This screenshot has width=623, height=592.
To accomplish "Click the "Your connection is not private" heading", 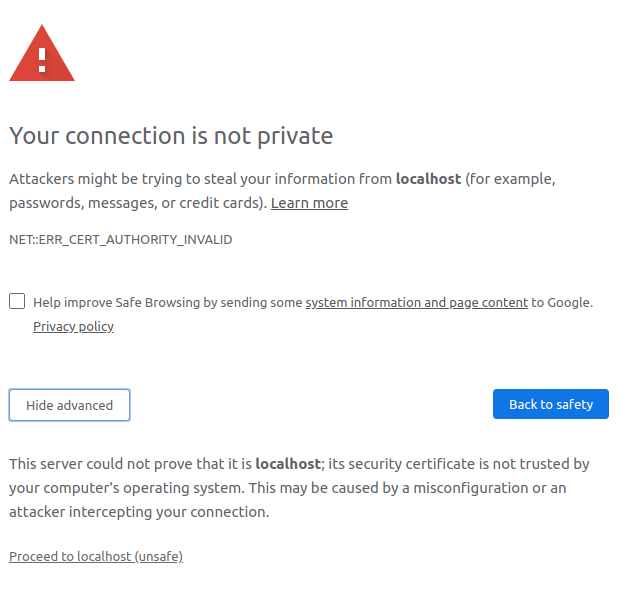I will 171,136.
